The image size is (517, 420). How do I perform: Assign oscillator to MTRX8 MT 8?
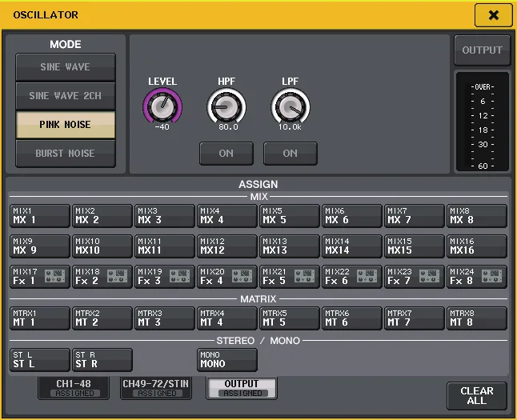coord(477,318)
